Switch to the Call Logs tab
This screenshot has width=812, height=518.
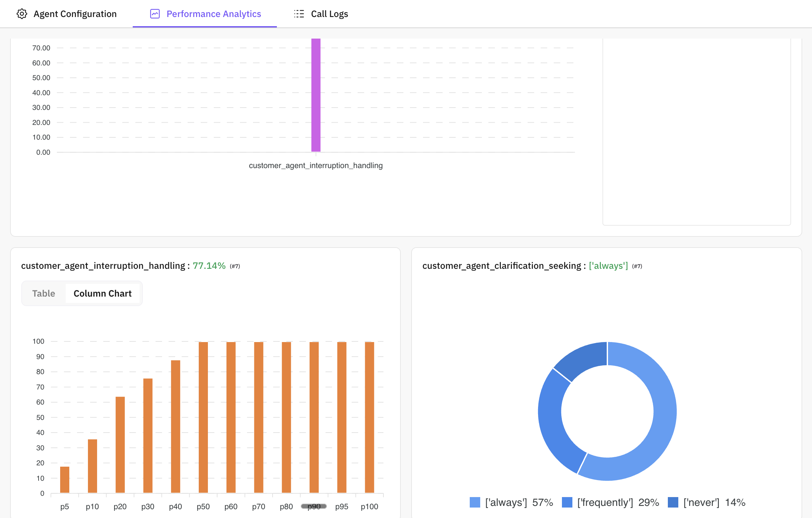(x=329, y=14)
